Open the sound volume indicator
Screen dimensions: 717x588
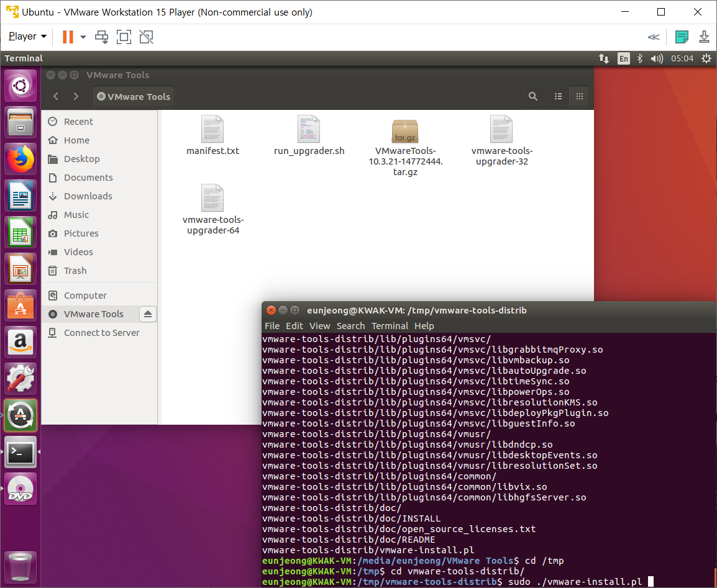tap(657, 58)
